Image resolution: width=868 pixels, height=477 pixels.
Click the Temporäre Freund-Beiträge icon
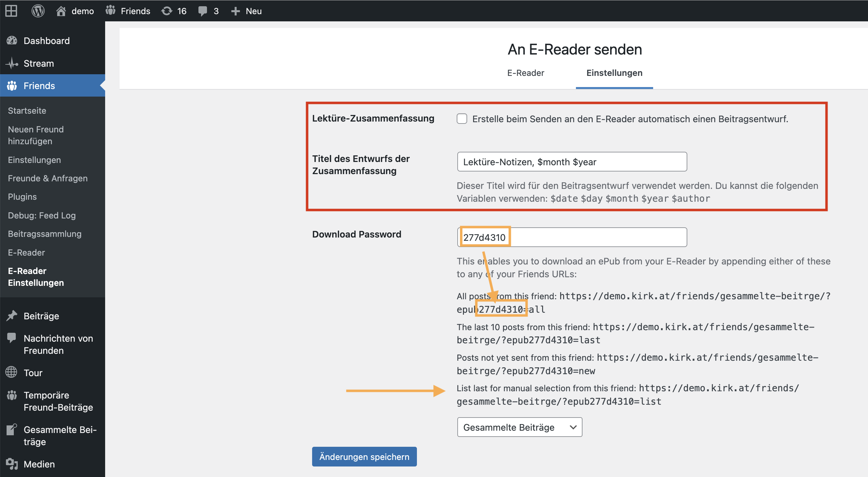pyautogui.click(x=12, y=395)
